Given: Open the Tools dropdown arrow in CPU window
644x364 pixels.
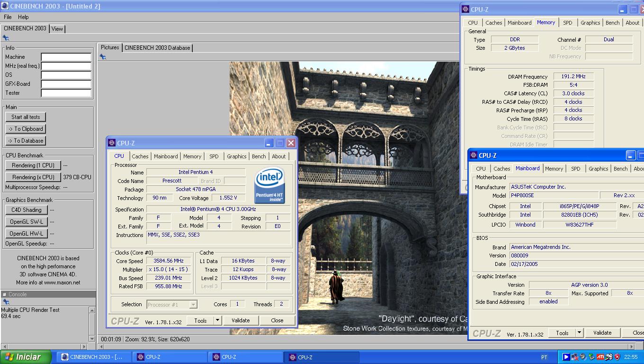Looking at the screenshot, I should point(217,320).
